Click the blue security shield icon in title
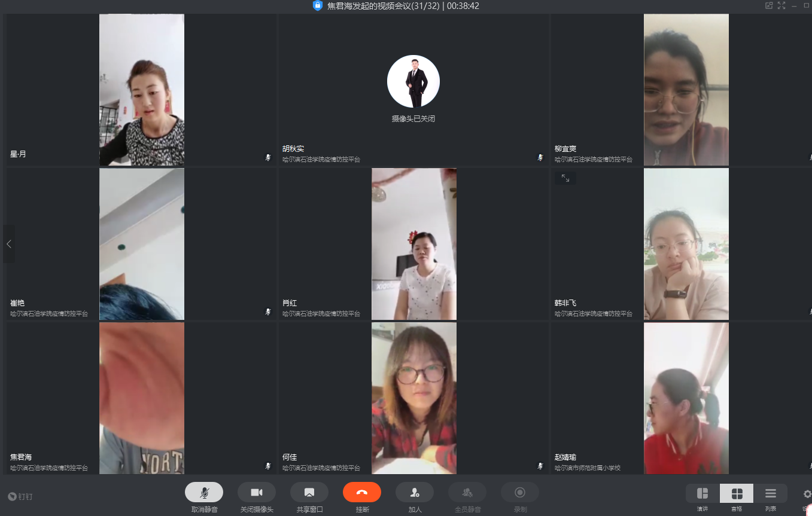 (x=318, y=6)
